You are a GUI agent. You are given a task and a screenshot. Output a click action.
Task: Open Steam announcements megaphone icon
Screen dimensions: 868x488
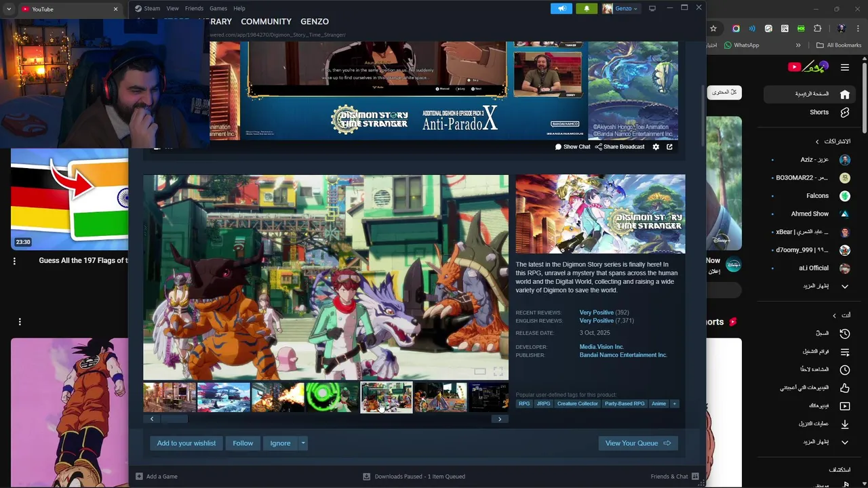[561, 8]
